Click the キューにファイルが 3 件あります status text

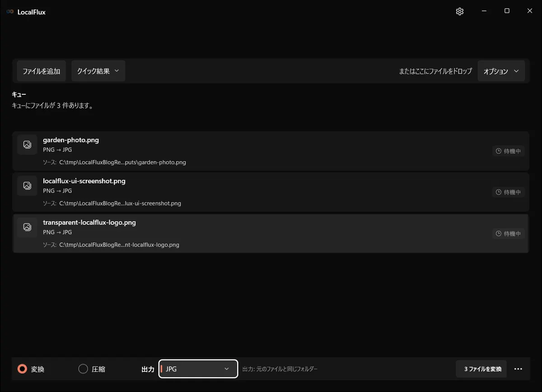(x=52, y=106)
